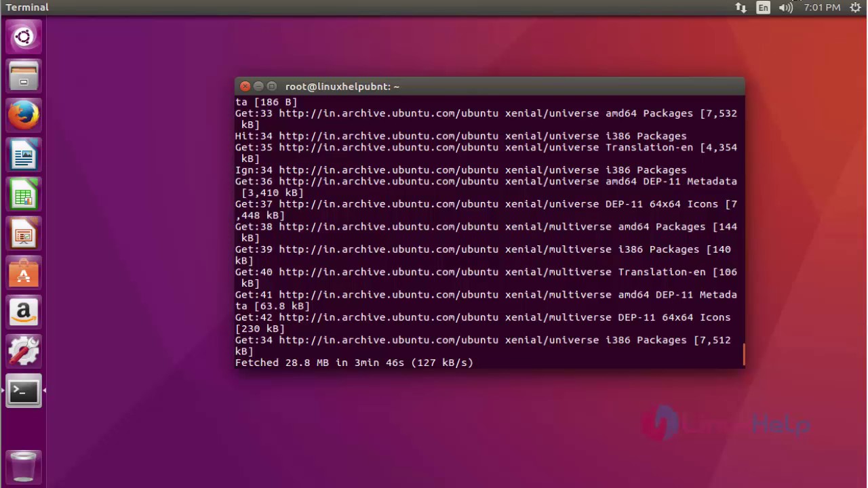Open the sound volume indicator

(x=786, y=7)
